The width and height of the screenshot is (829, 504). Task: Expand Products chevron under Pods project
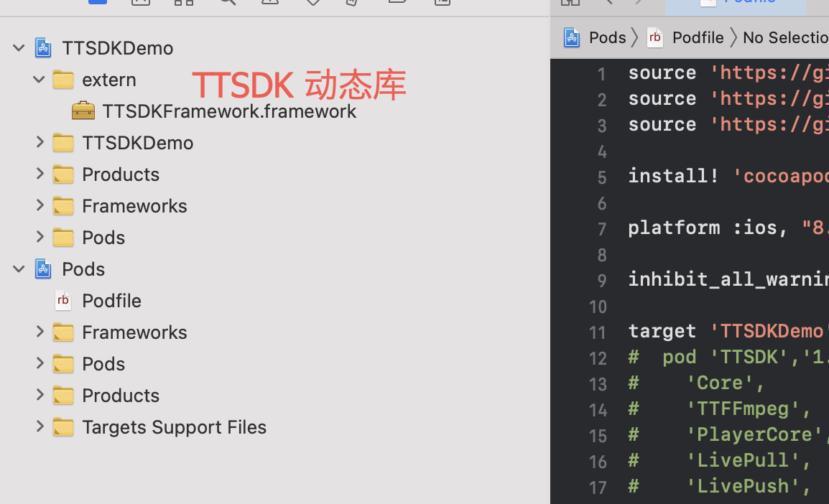tap(40, 395)
